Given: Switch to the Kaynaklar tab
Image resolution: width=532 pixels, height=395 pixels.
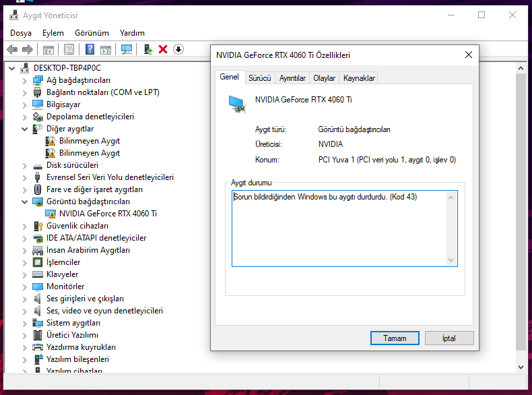Looking at the screenshot, I should pyautogui.click(x=359, y=78).
